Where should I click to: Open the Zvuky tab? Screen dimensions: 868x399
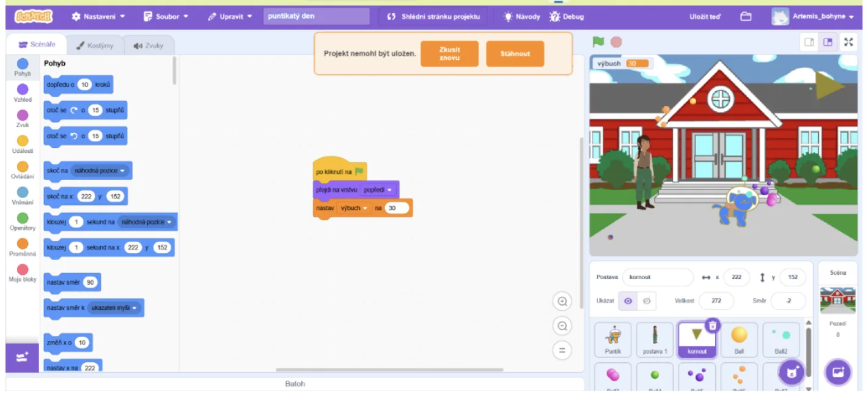point(148,45)
